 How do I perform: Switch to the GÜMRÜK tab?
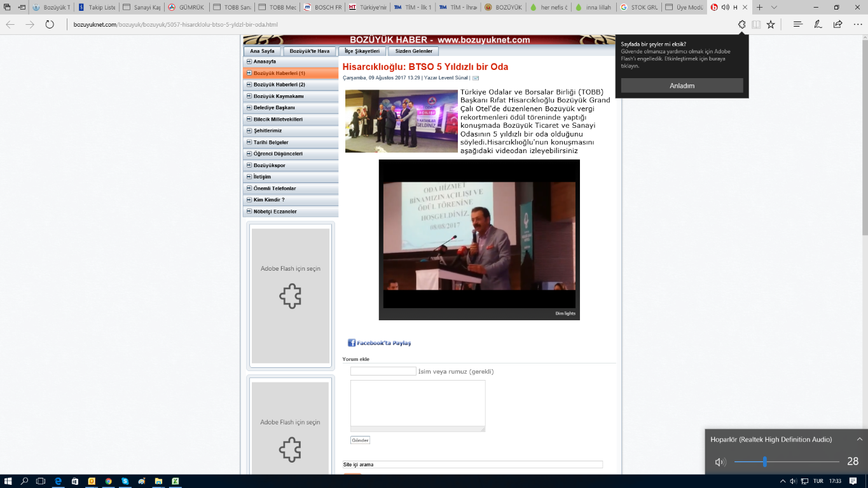[186, 8]
